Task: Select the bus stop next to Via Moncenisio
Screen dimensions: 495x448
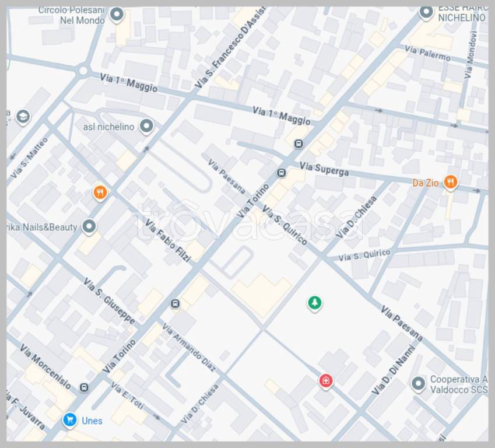Action: (x=85, y=387)
